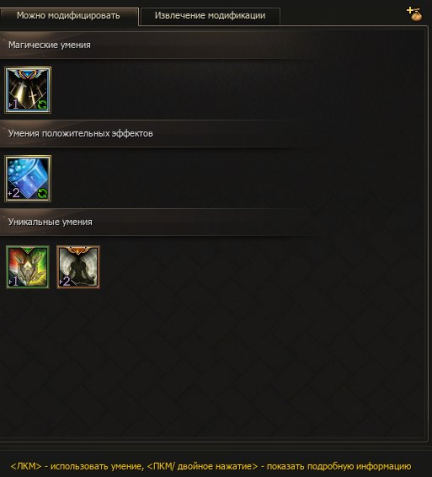Click the ЛКМ использовать умение hint text
This screenshot has width=432, height=477.
tap(77, 466)
